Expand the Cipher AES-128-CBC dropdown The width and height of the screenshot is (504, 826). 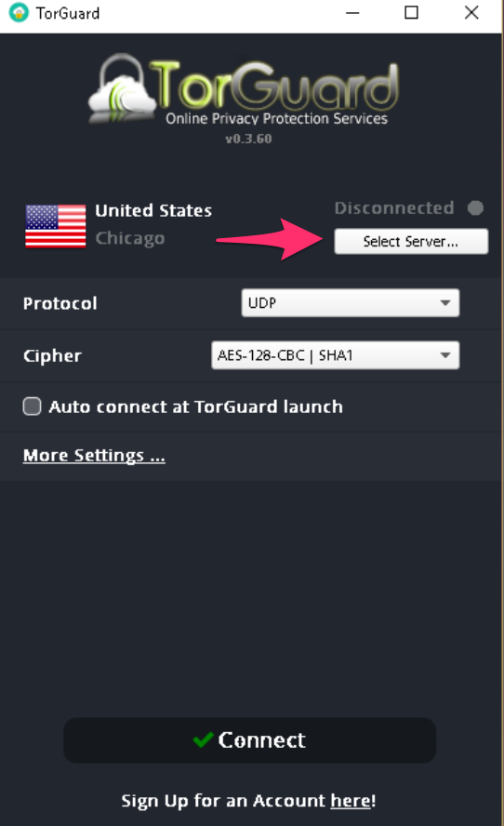335,355
